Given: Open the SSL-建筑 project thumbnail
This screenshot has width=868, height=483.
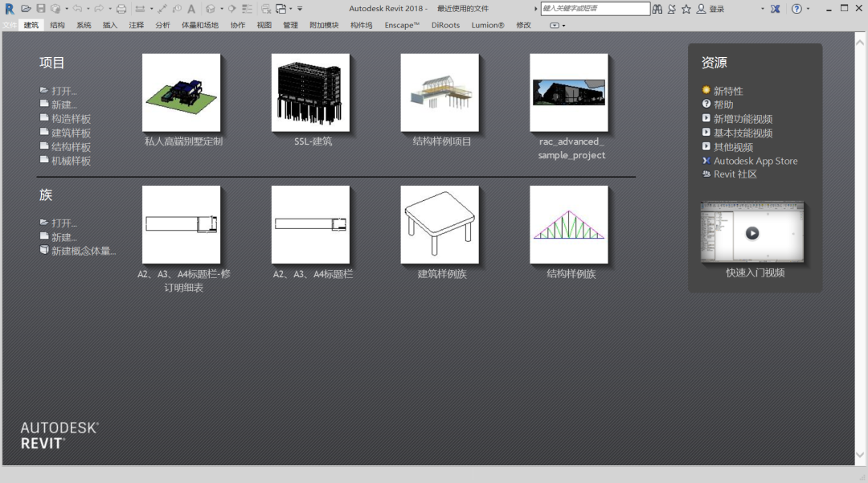Looking at the screenshot, I should tap(310, 92).
